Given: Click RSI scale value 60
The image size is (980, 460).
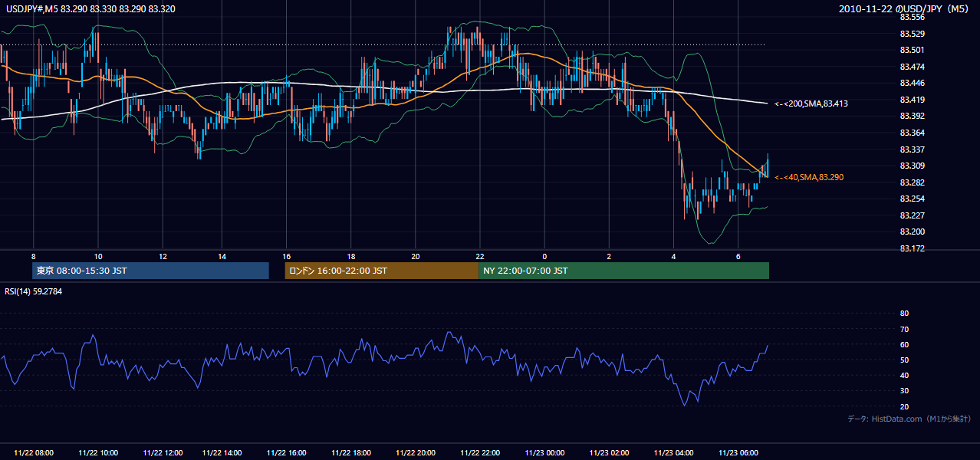Looking at the screenshot, I should (904, 344).
